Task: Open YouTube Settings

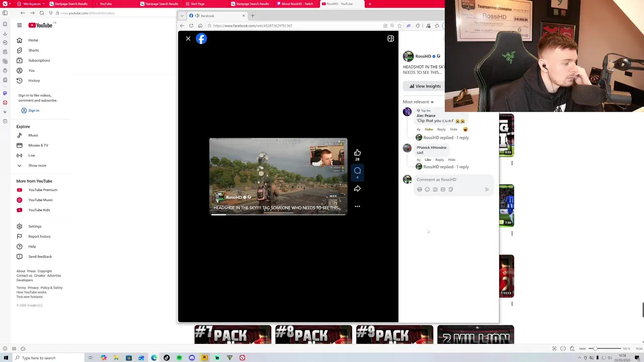Action: [35, 226]
